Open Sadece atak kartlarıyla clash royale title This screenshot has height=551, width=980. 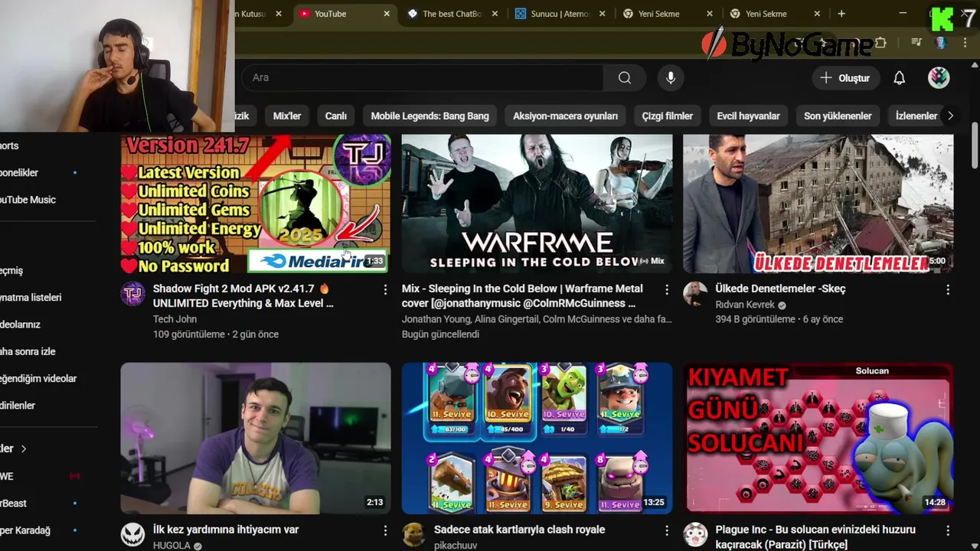pos(519,530)
